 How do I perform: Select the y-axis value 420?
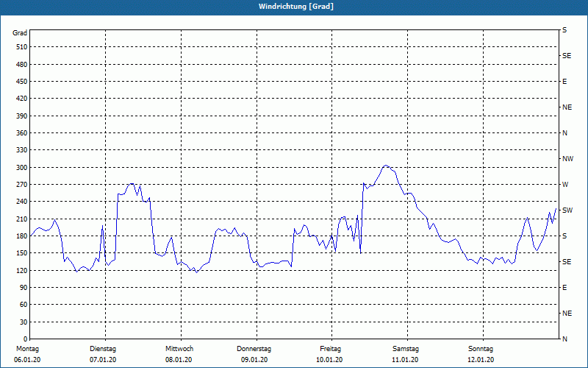(21, 99)
